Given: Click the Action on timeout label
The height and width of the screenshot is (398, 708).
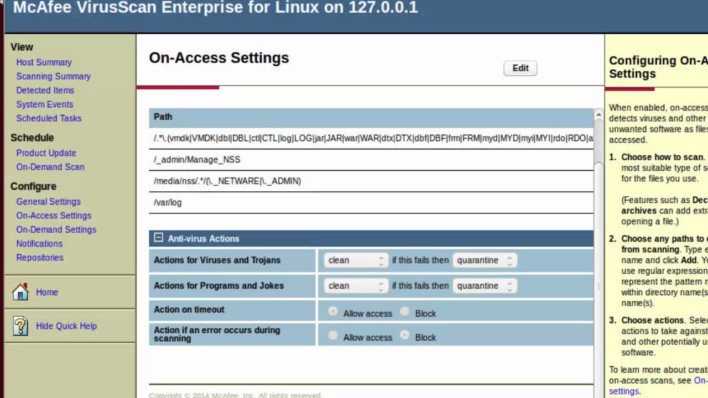Looking at the screenshot, I should [189, 310].
